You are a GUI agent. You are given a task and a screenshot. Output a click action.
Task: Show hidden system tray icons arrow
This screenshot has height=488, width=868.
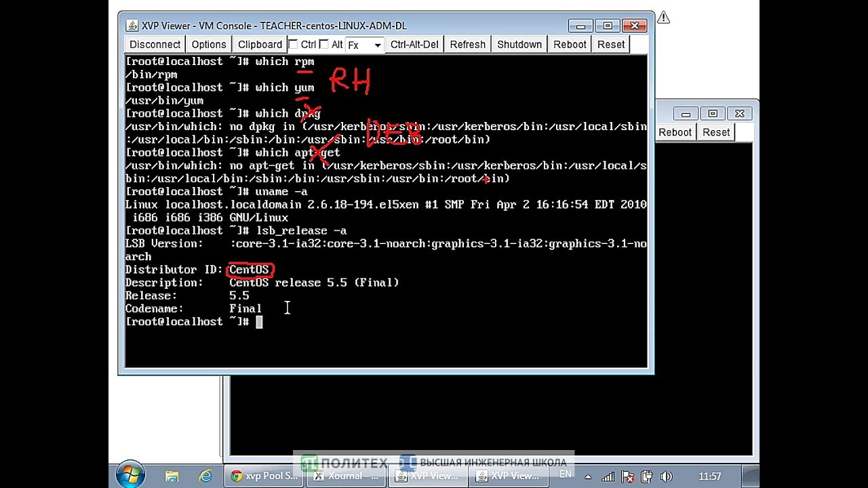tap(588, 477)
